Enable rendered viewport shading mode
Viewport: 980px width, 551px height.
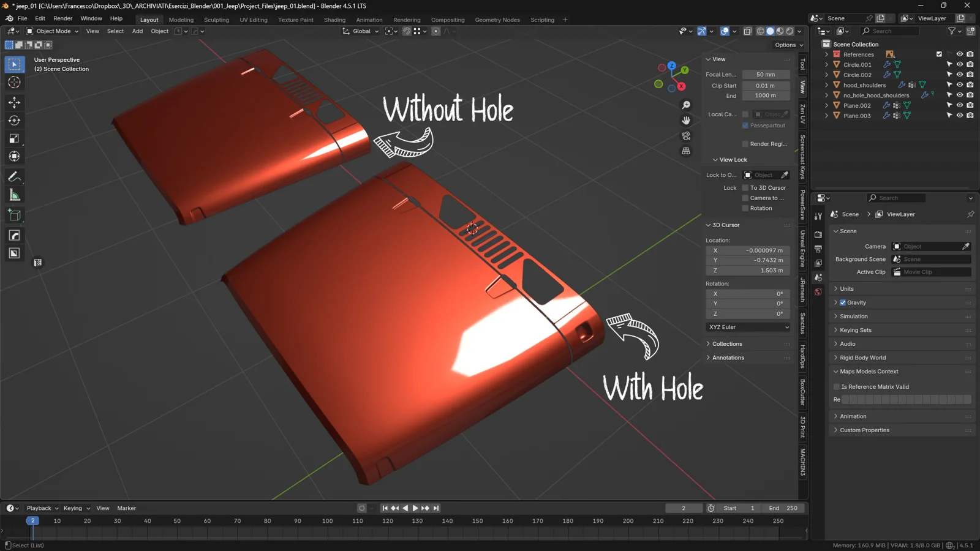pyautogui.click(x=790, y=31)
